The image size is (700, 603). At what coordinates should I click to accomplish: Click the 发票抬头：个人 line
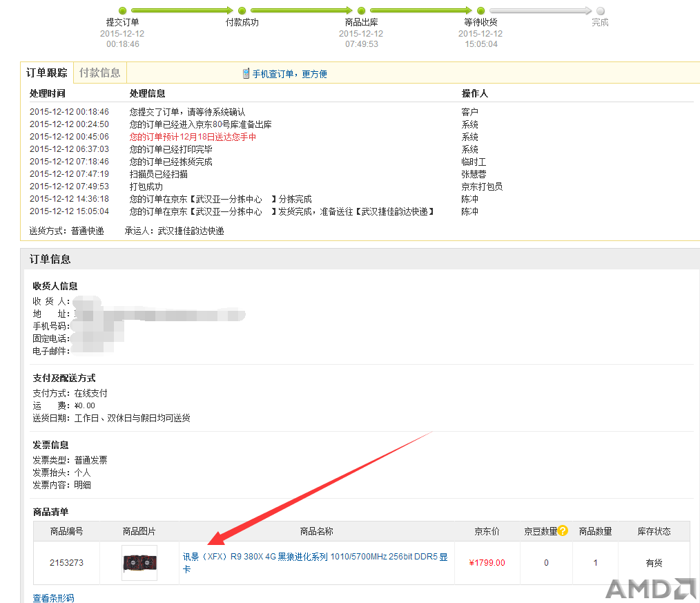pyautogui.click(x=61, y=472)
